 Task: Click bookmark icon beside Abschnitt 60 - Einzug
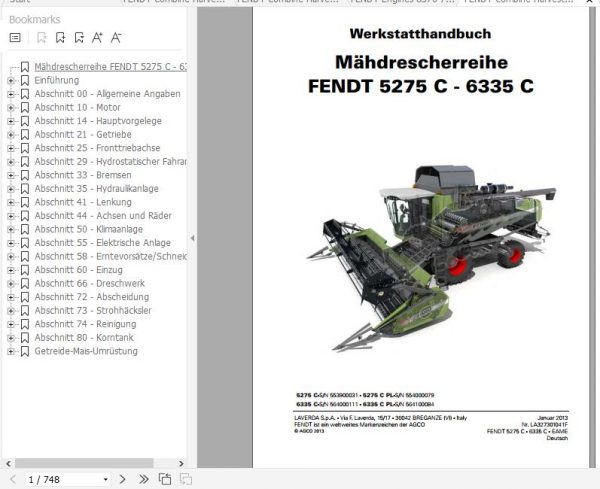coord(25,270)
